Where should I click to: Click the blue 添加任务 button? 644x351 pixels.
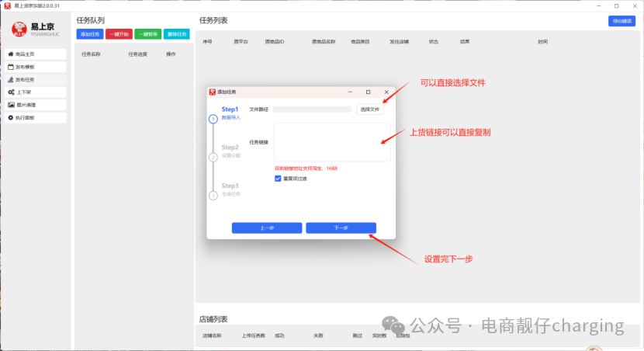tap(90, 34)
